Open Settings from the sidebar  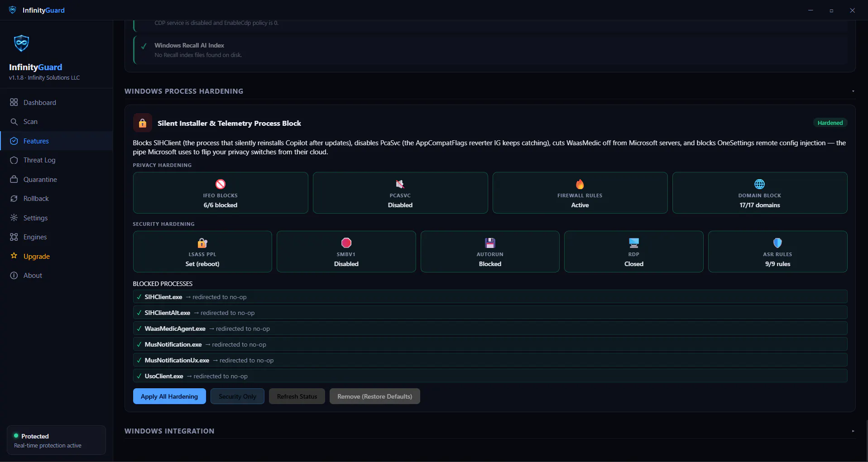(57, 218)
